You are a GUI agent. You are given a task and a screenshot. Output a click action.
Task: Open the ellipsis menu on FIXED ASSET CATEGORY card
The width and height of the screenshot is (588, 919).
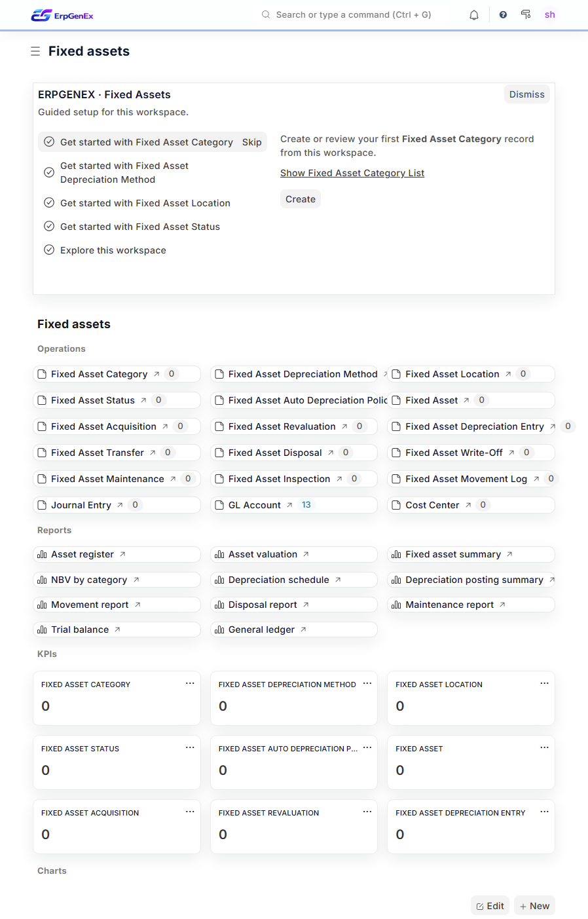[x=190, y=683]
